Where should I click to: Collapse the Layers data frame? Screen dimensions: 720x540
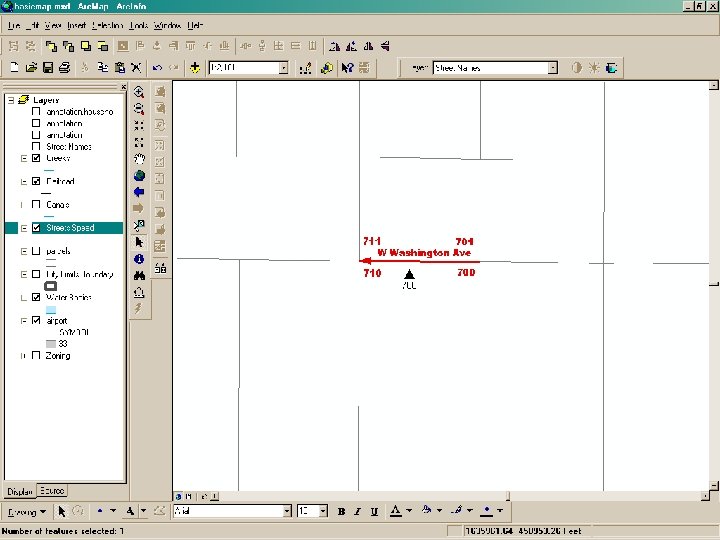pos(11,100)
